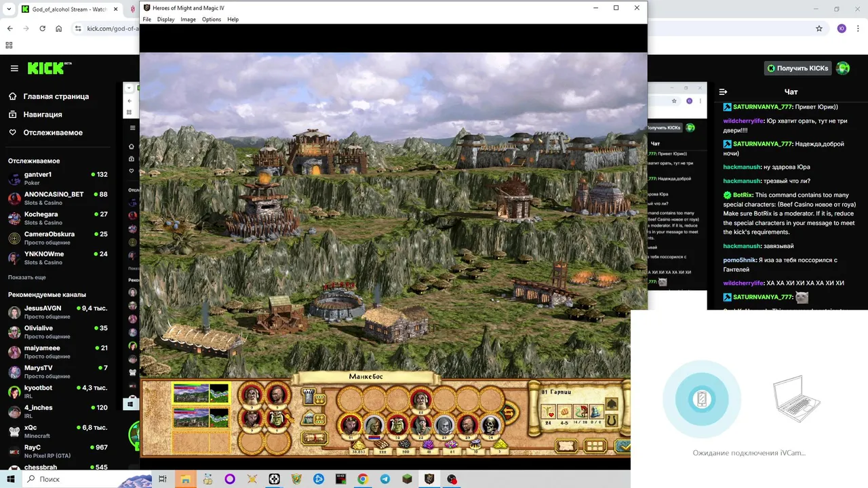Click the dark ore resource icon
868x488 pixels.
point(406,445)
